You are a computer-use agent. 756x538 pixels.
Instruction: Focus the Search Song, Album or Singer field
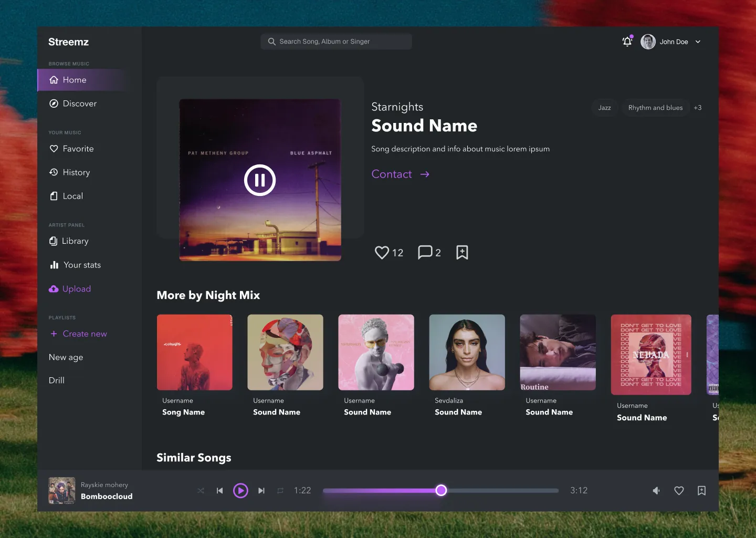(x=336, y=42)
